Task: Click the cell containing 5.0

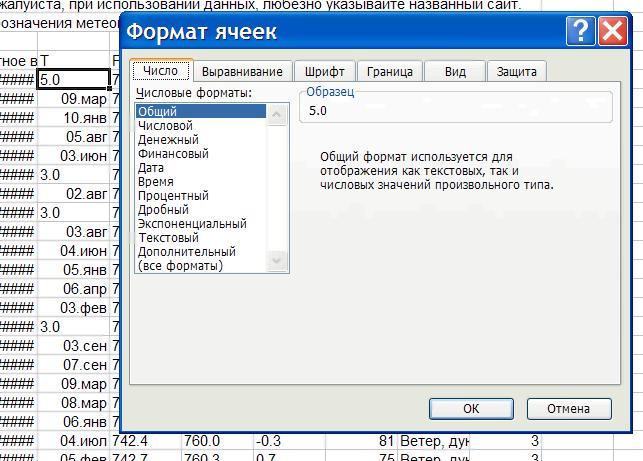Action: coord(71,80)
